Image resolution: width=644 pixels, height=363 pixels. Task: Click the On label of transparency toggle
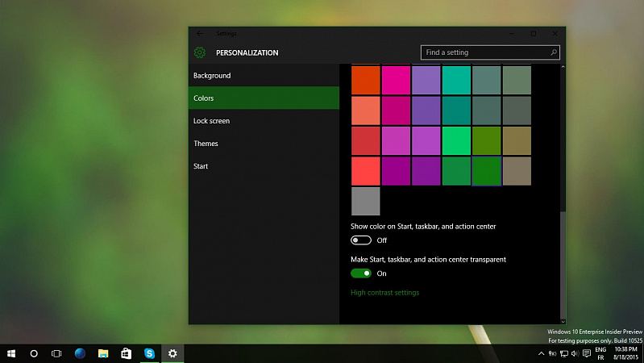(381, 273)
